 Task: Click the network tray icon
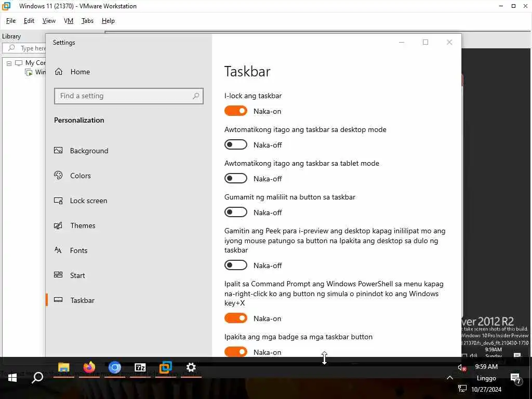[x=462, y=389]
